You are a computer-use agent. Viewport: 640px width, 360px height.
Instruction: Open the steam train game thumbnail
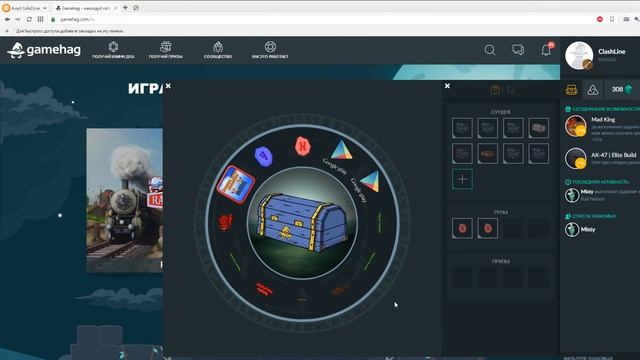124,200
